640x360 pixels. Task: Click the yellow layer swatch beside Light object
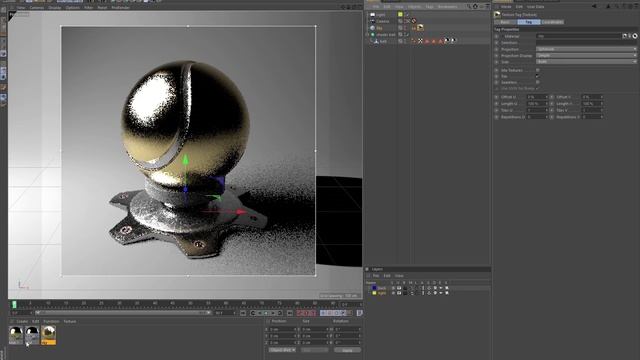coord(400,14)
